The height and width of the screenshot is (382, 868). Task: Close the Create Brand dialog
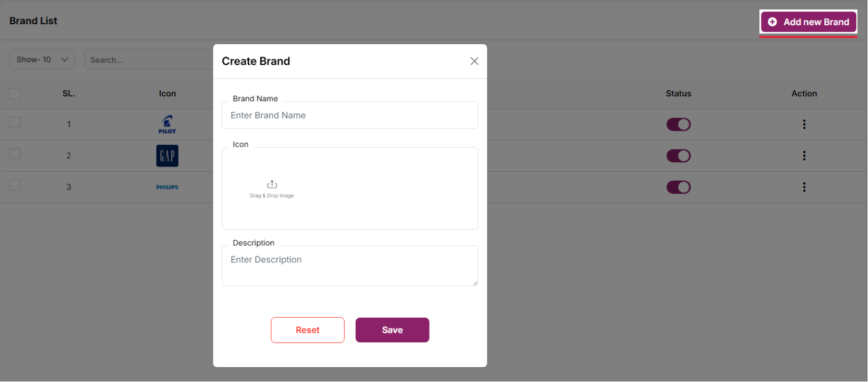point(474,61)
